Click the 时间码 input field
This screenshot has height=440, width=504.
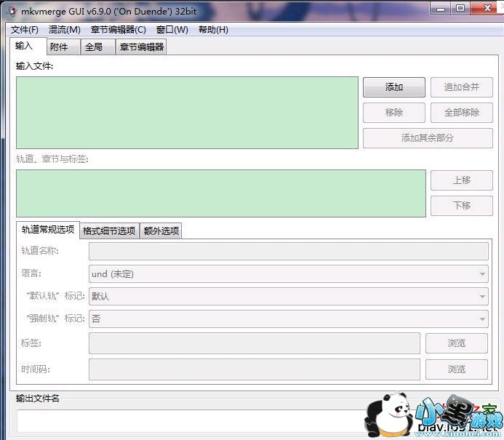pos(255,369)
